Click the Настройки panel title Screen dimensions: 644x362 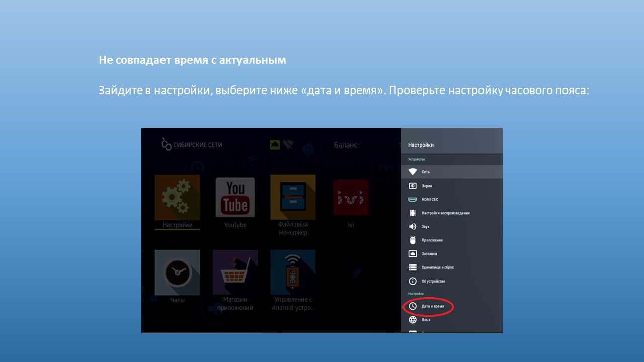point(421,145)
